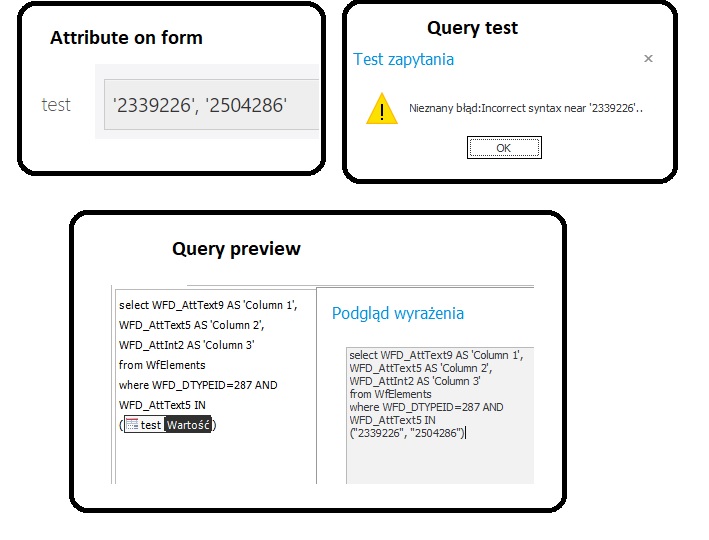Click the test attribute input field
This screenshot has height=540, width=709.
211,104
